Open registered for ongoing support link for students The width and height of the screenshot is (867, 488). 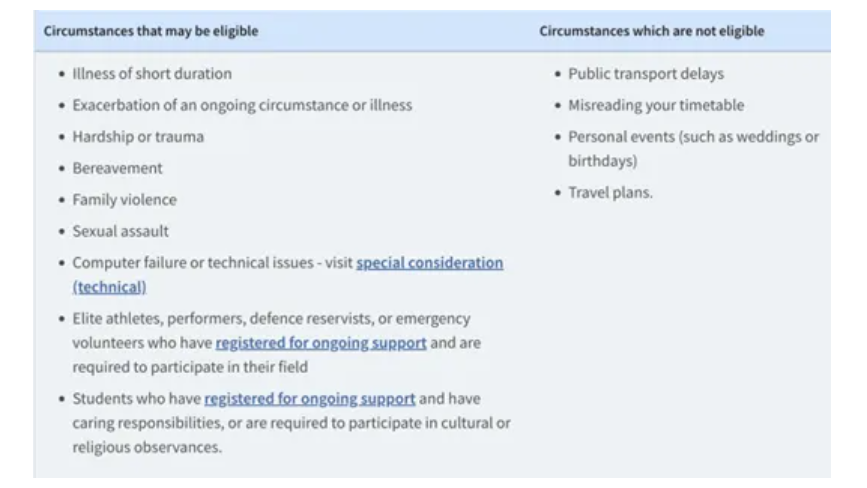(309, 399)
